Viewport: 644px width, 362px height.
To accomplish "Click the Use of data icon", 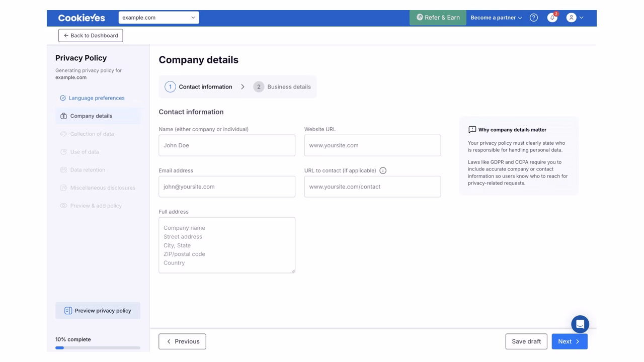I will click(x=63, y=152).
